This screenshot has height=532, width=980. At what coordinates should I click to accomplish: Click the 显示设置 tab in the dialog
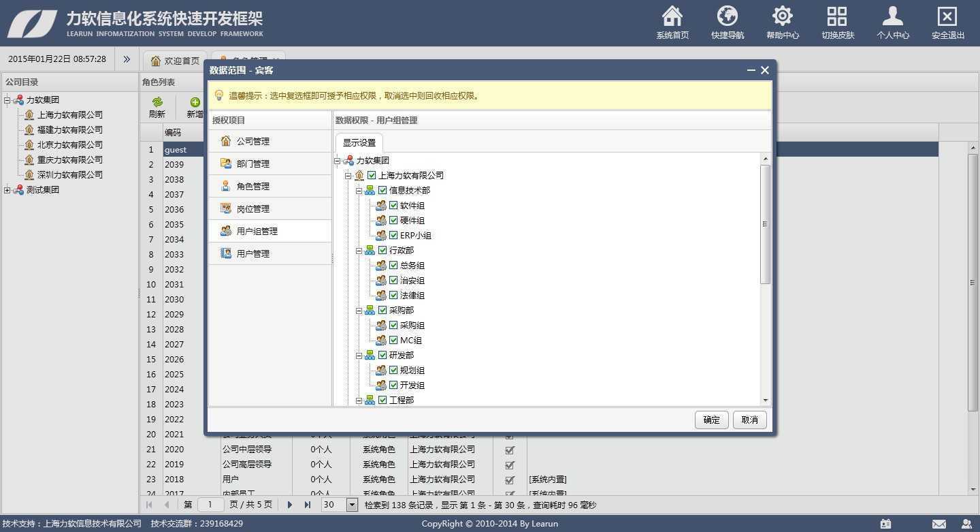tap(359, 142)
